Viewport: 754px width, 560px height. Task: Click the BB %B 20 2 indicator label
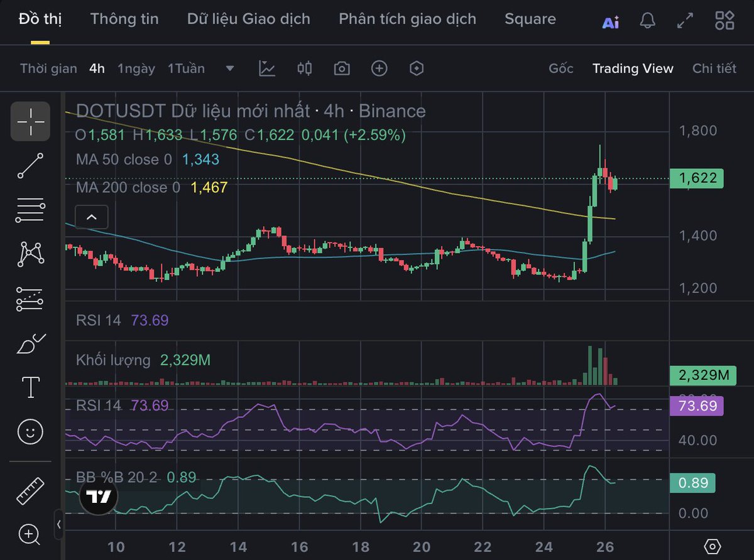(x=117, y=477)
